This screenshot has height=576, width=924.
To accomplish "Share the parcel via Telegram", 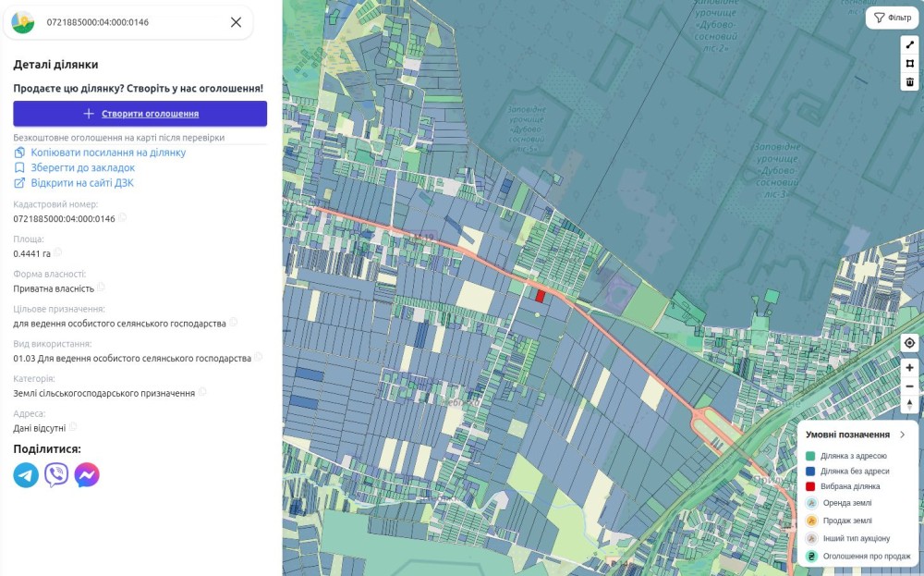I will pos(26,475).
